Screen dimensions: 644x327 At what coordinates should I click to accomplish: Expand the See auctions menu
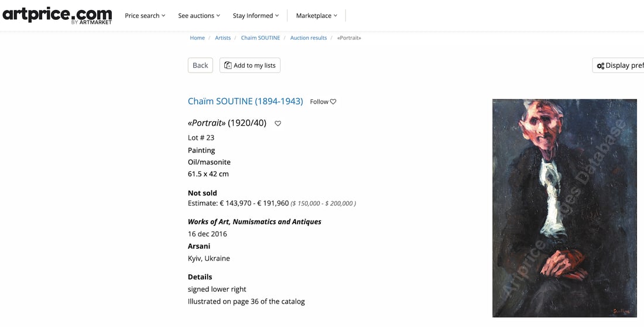point(199,16)
